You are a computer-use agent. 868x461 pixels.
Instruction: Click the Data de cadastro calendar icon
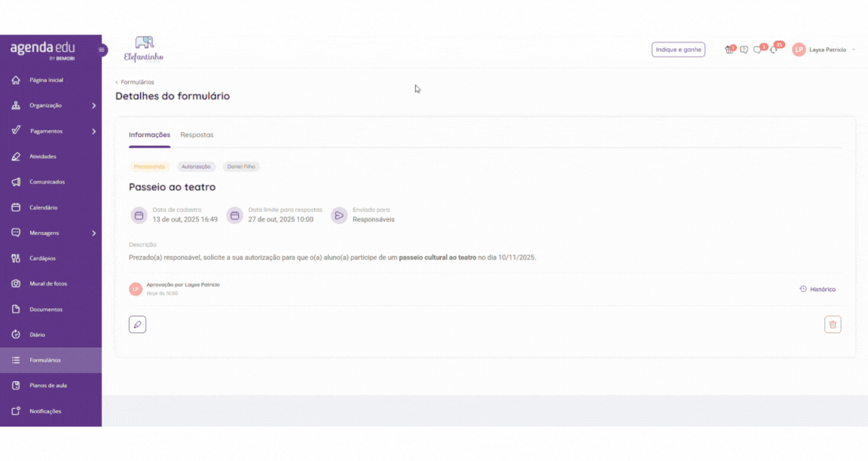click(139, 215)
